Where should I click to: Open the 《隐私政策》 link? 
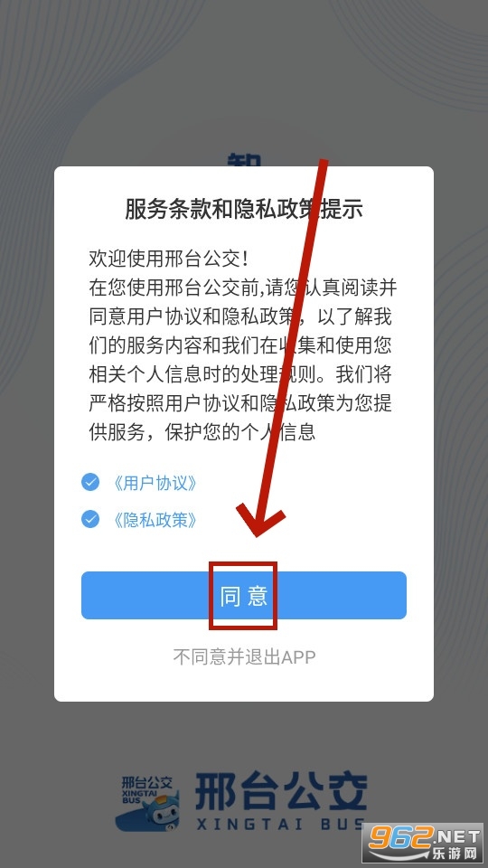tap(155, 520)
